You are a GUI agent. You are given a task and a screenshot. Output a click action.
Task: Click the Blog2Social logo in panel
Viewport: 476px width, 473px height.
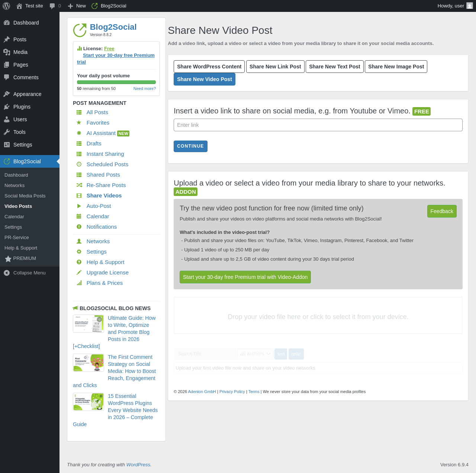point(80,30)
